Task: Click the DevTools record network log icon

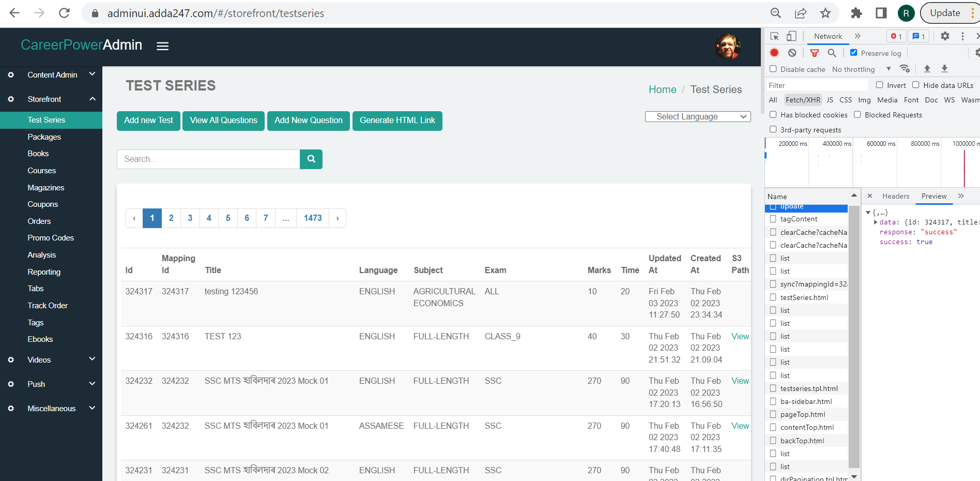Action: [774, 53]
